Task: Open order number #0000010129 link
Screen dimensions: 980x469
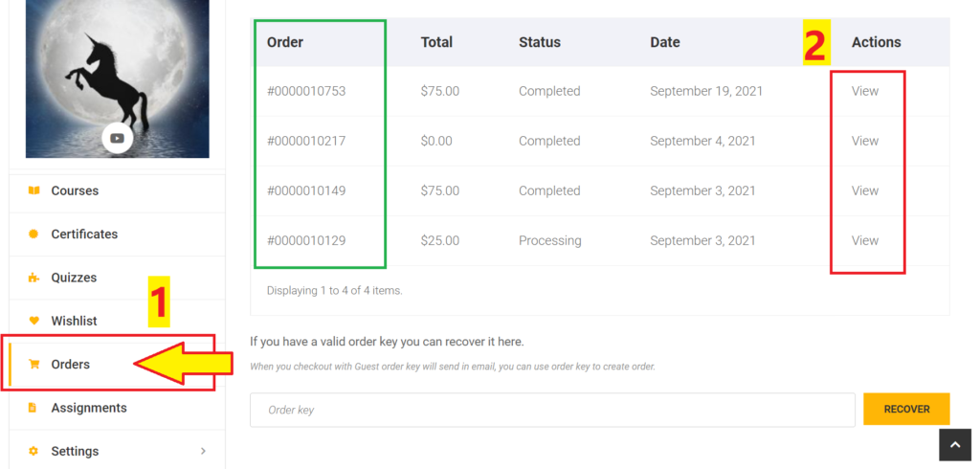Action: click(306, 240)
